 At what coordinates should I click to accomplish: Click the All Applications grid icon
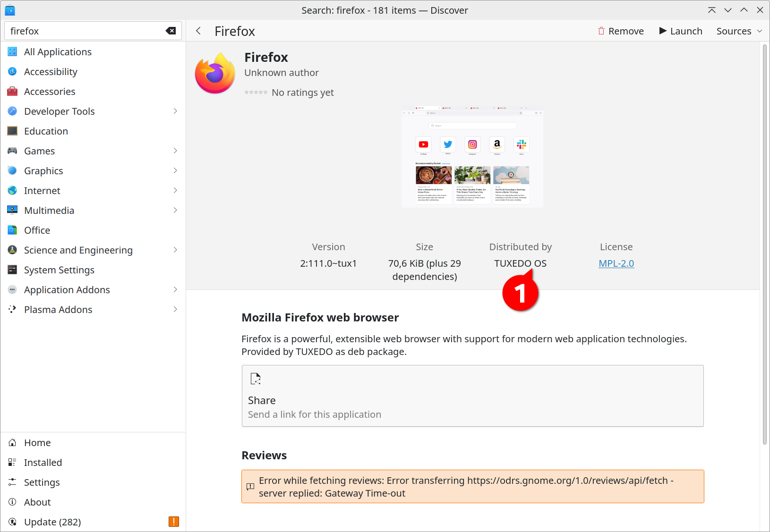pos(12,52)
